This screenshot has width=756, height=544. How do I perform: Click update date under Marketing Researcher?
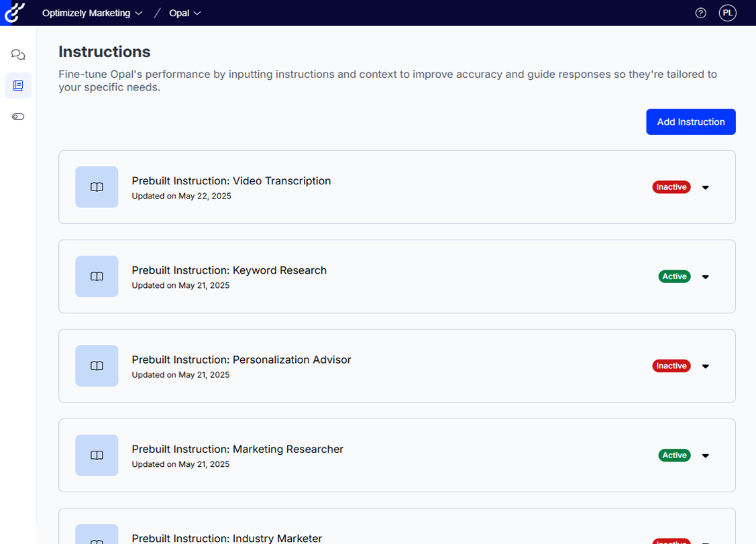180,464
